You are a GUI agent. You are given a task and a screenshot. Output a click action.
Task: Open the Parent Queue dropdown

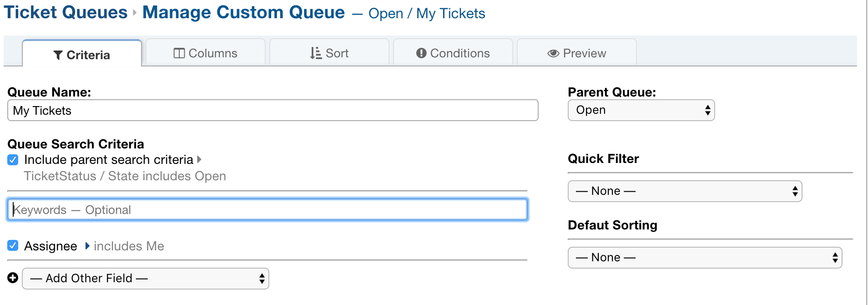641,110
